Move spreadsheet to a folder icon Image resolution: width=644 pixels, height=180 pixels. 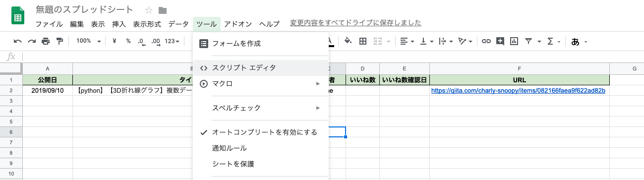point(163,10)
